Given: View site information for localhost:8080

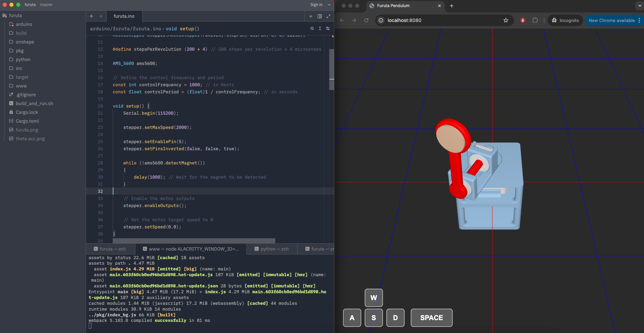Looking at the screenshot, I should pyautogui.click(x=381, y=20).
